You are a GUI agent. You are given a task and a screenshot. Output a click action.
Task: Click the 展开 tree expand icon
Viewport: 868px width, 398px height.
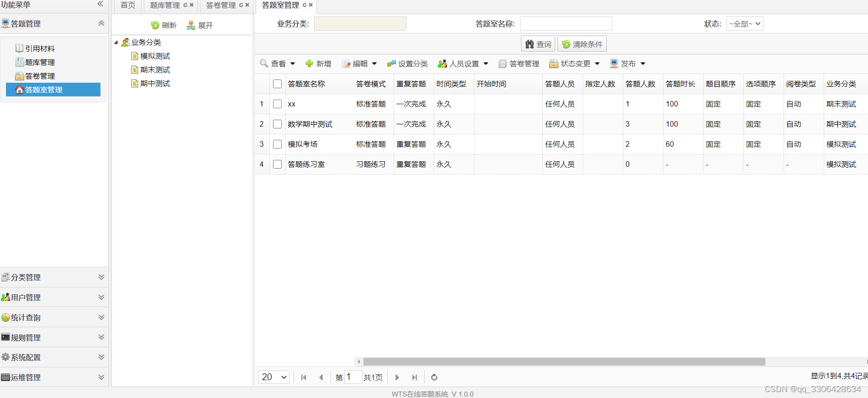pyautogui.click(x=191, y=26)
